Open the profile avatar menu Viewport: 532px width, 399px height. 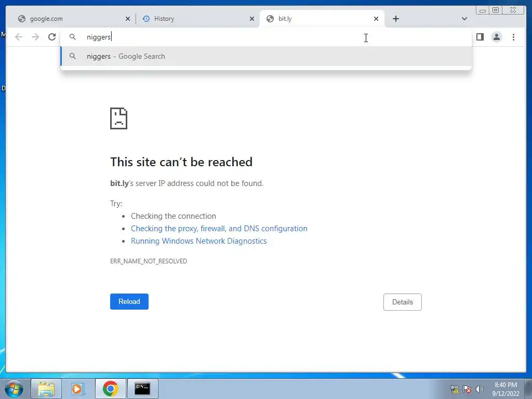(x=496, y=37)
